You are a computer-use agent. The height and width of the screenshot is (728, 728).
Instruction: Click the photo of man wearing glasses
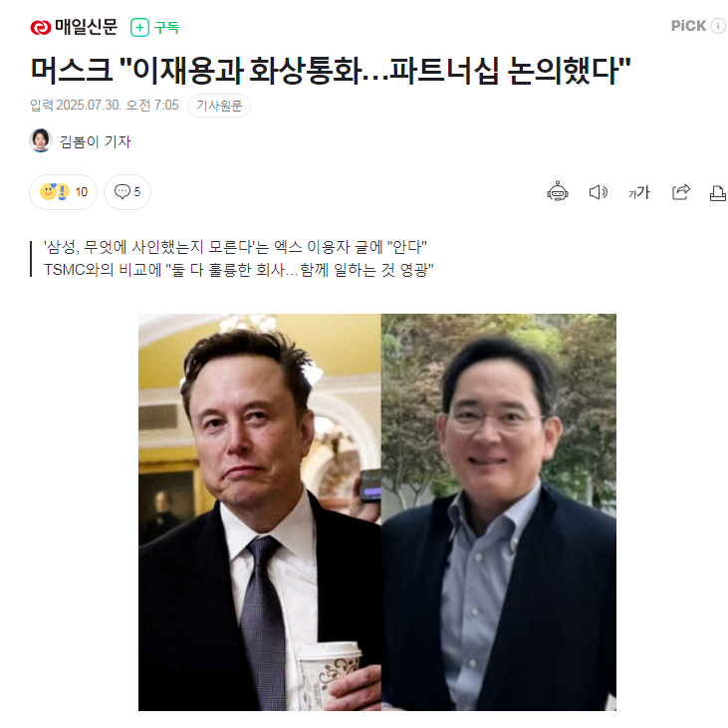coord(499,512)
